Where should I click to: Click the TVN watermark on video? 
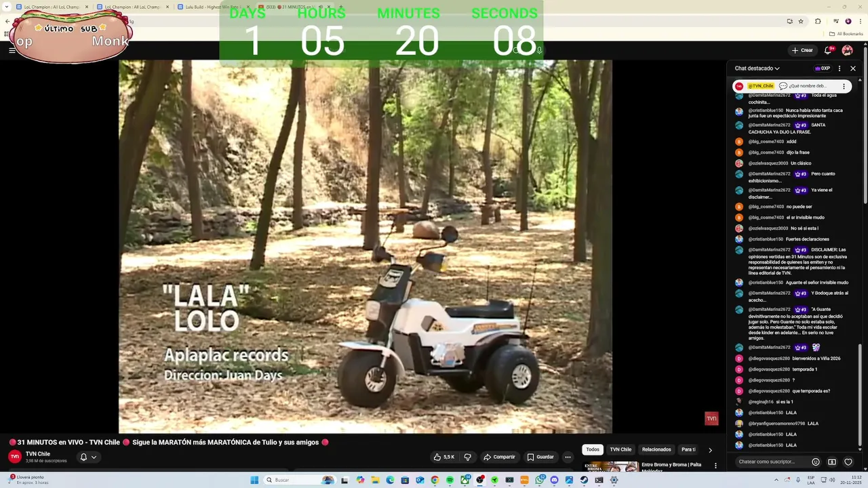711,418
